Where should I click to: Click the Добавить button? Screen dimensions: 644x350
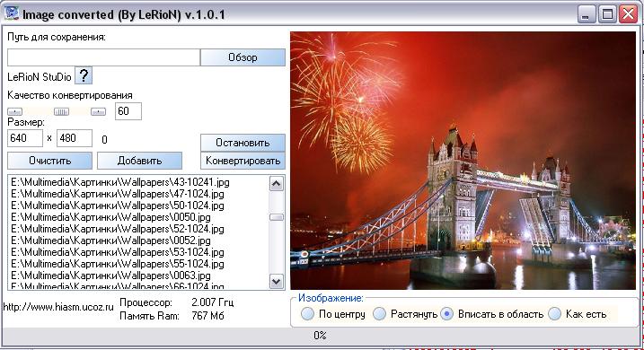(139, 161)
